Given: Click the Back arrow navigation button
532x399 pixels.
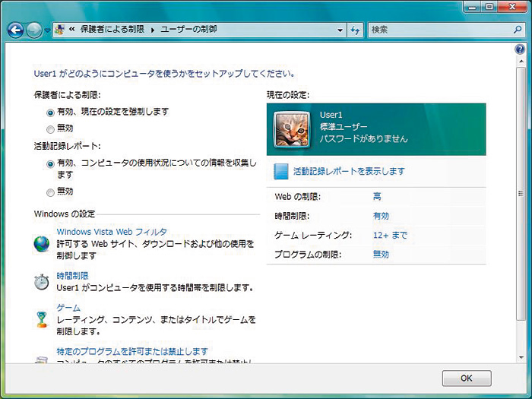Looking at the screenshot, I should pos(15,30).
